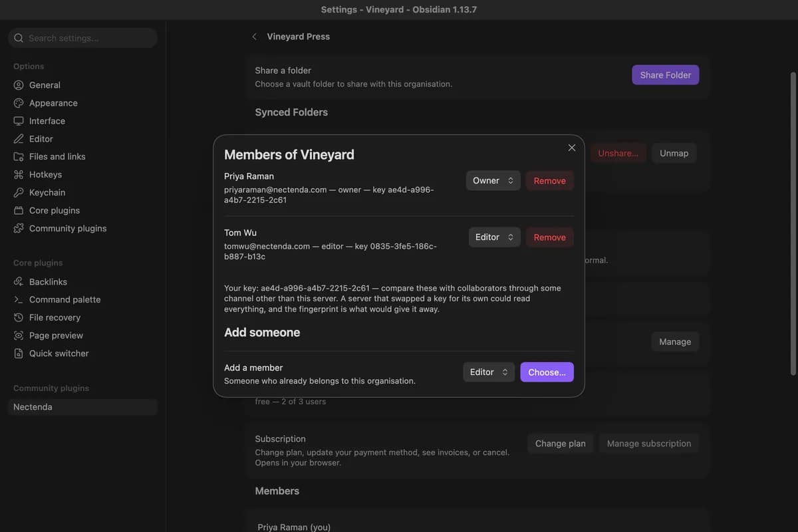The width and height of the screenshot is (798, 532).
Task: Click the Appearance palette icon
Action: click(19, 103)
